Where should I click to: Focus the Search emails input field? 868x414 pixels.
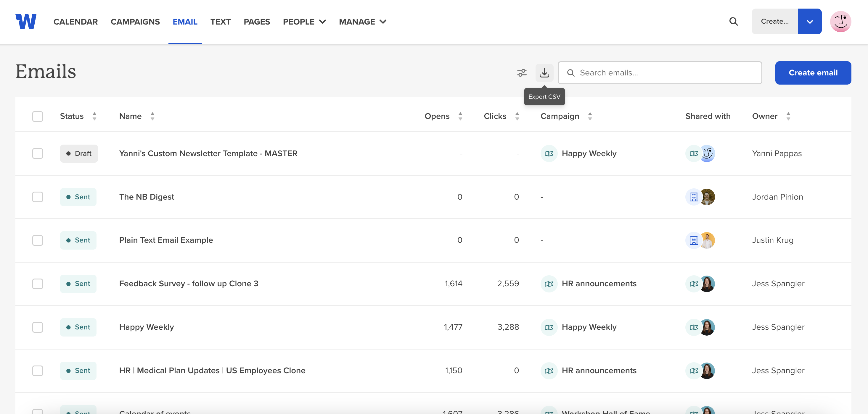click(659, 73)
